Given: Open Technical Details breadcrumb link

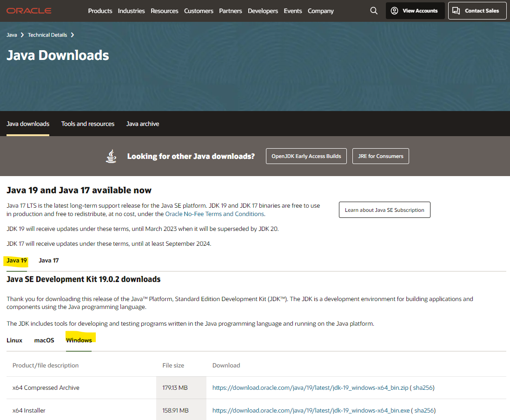Looking at the screenshot, I should (x=47, y=35).
